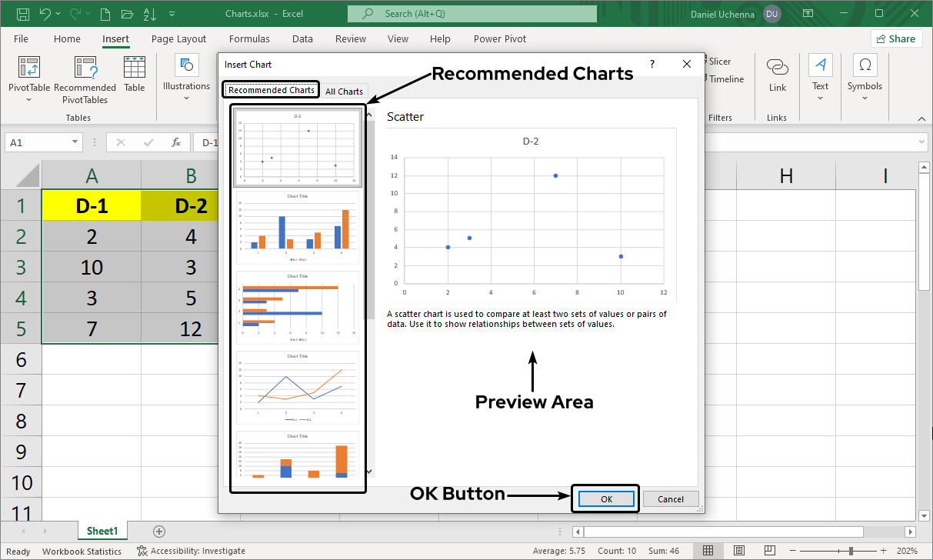Image resolution: width=933 pixels, height=560 pixels.
Task: Open the Text dropdown
Action: point(820,73)
